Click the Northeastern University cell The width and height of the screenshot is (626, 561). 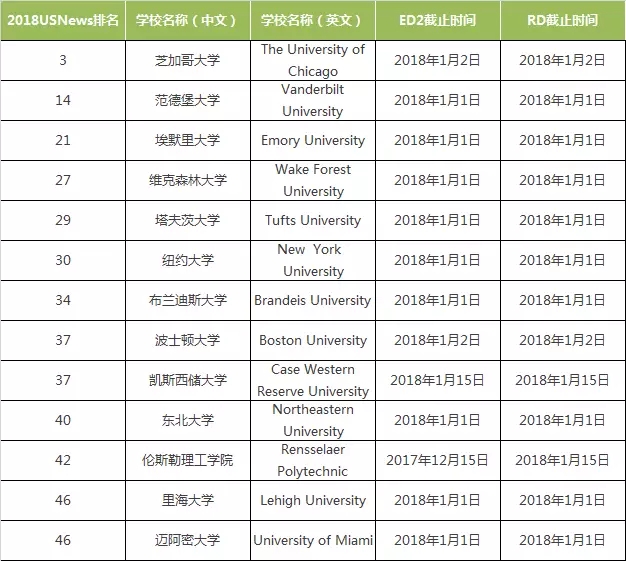313,420
